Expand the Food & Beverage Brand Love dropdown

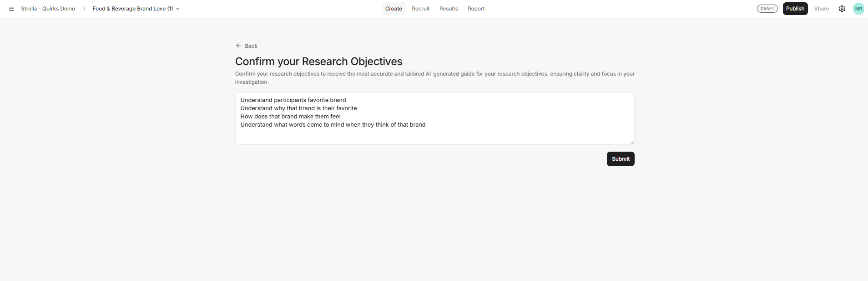click(136, 9)
